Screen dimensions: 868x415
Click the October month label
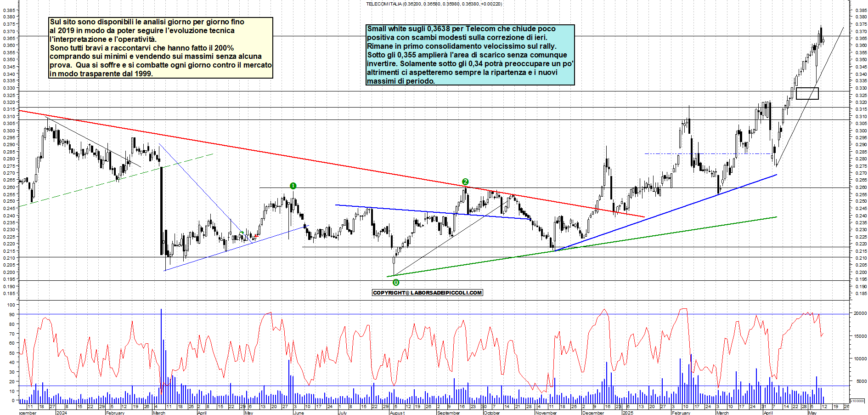[491, 413]
